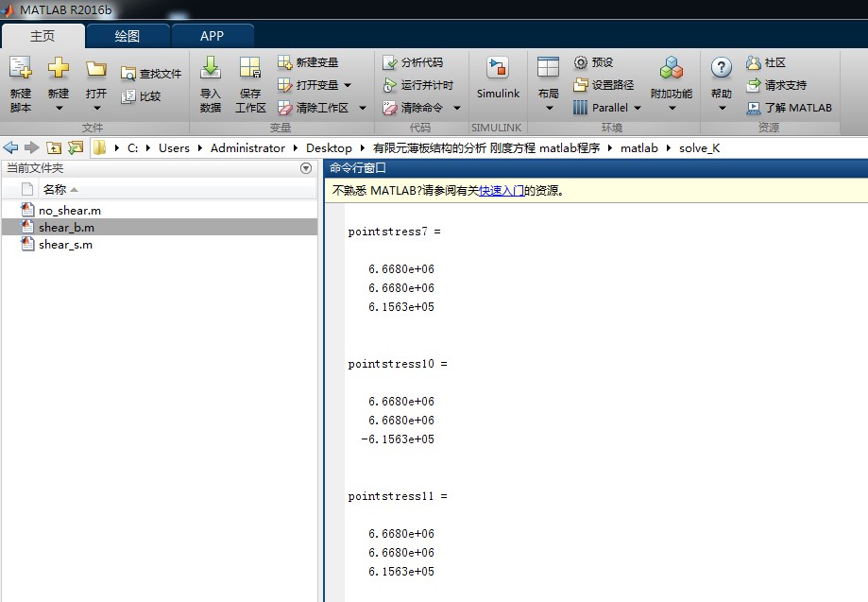Click Learn MATLAB (了解 MATLAB) icon
The image size is (868, 602).
754,108
